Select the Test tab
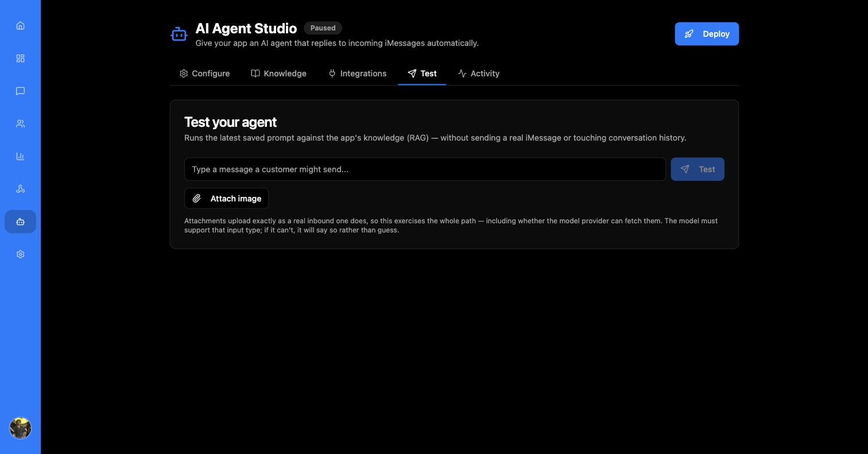This screenshot has height=454, width=868. [x=422, y=73]
